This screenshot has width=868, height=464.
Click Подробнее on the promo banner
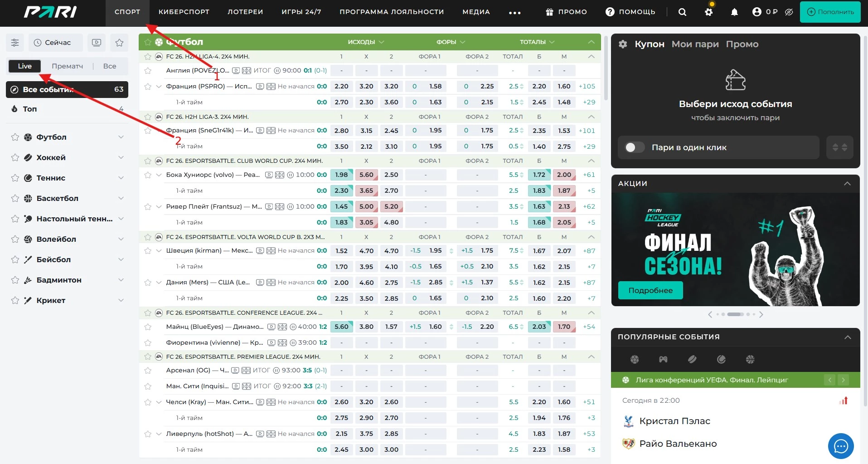[650, 290]
